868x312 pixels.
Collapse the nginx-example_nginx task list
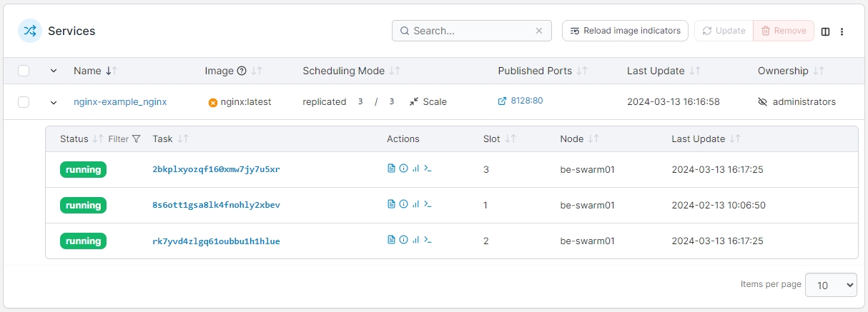pyautogui.click(x=54, y=102)
